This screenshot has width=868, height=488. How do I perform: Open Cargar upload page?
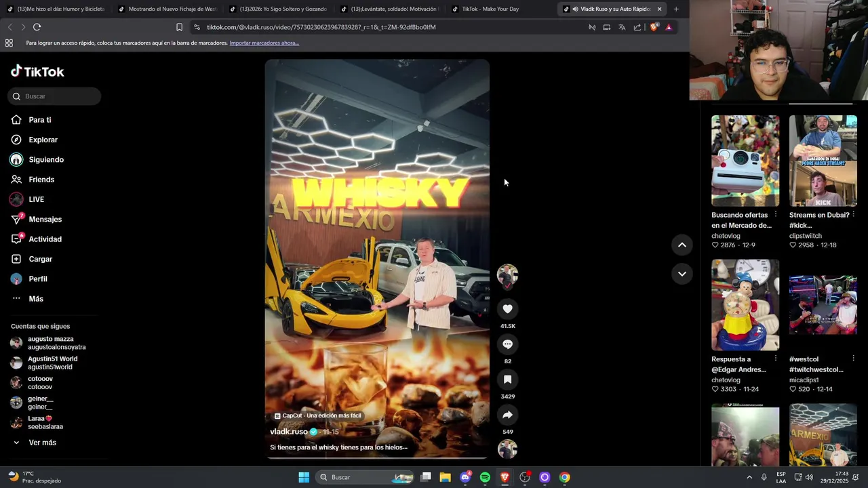click(31, 259)
